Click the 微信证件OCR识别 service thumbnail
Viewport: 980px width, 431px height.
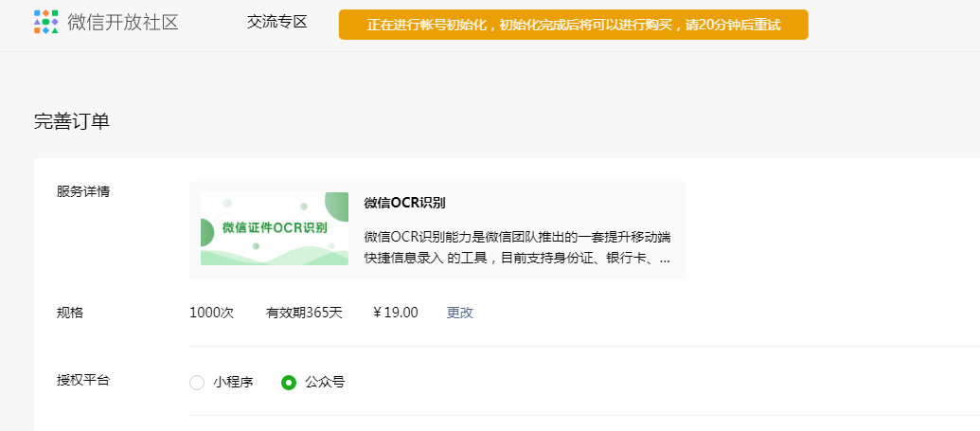[x=275, y=229]
